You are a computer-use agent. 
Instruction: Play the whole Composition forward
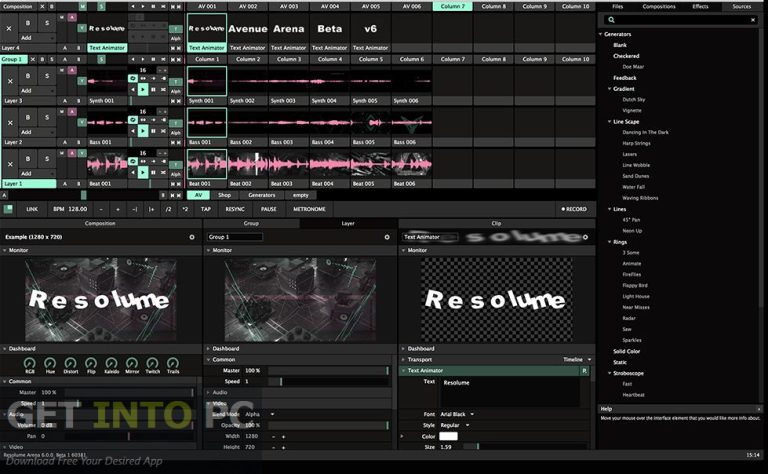click(143, 6)
